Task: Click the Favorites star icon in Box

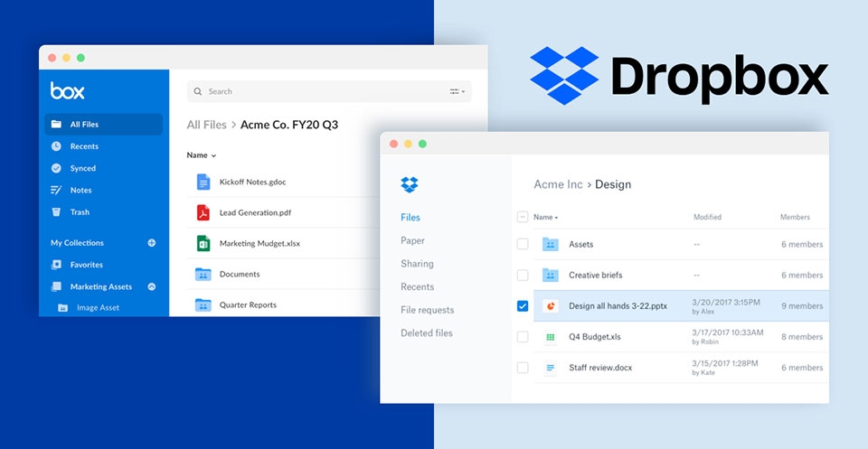Action: tap(56, 265)
